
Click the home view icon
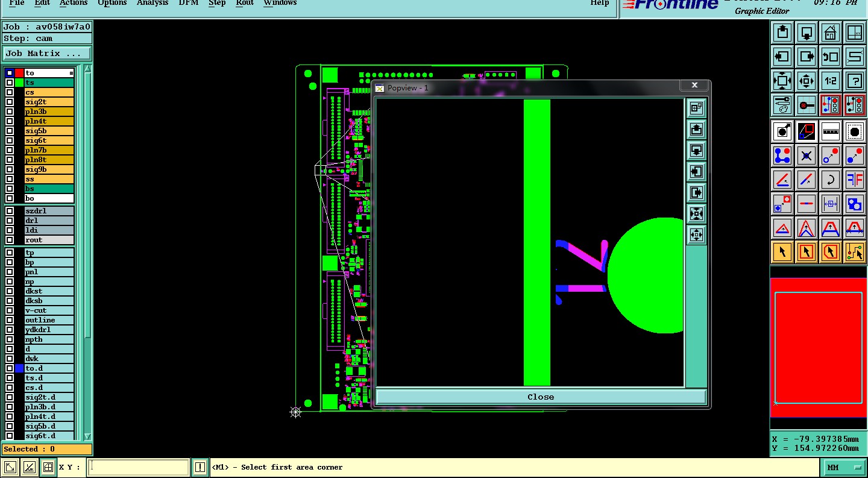click(831, 32)
